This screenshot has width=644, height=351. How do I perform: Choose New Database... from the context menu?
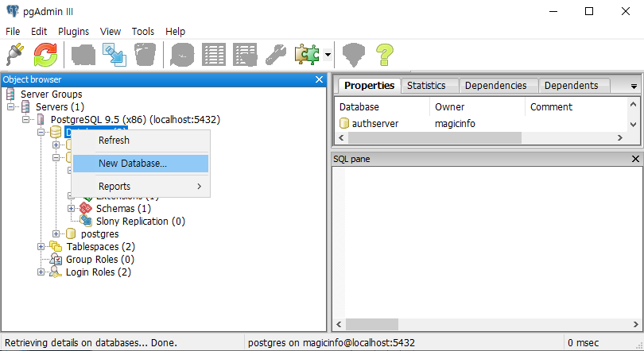pos(141,164)
